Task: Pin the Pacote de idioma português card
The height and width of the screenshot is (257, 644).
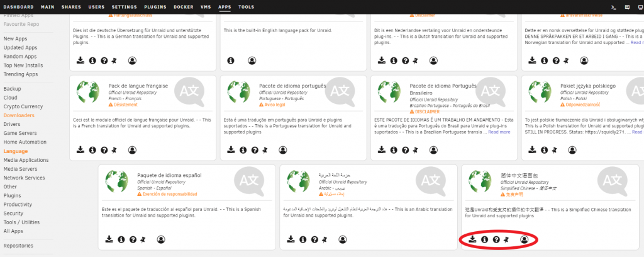Action: pyautogui.click(x=265, y=150)
